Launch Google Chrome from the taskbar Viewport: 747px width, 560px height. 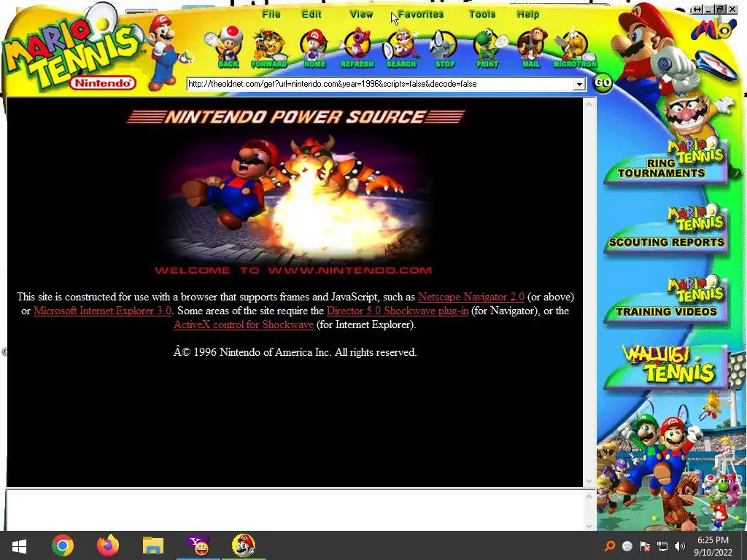pos(63,545)
